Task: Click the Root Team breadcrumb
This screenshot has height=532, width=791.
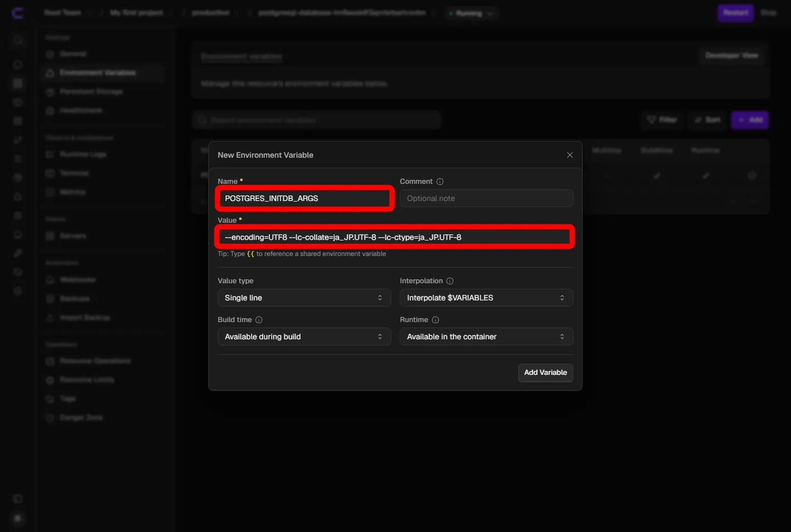Action: coord(63,13)
